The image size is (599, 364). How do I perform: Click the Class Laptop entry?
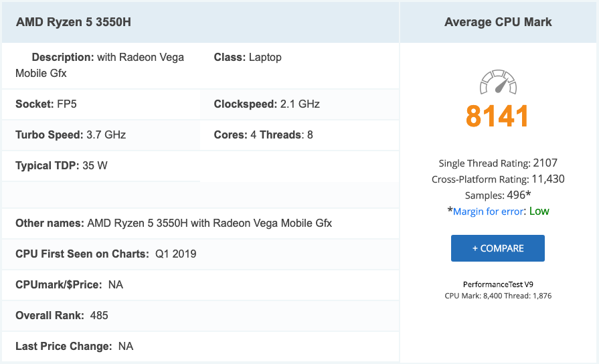[x=248, y=58]
